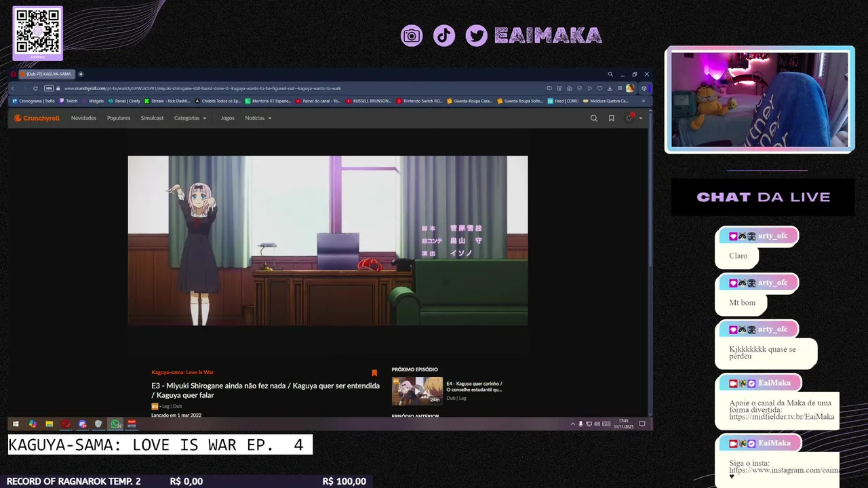Image resolution: width=868 pixels, height=488 pixels.
Task: Click the send flow arrow icon
Action: click(x=590, y=88)
